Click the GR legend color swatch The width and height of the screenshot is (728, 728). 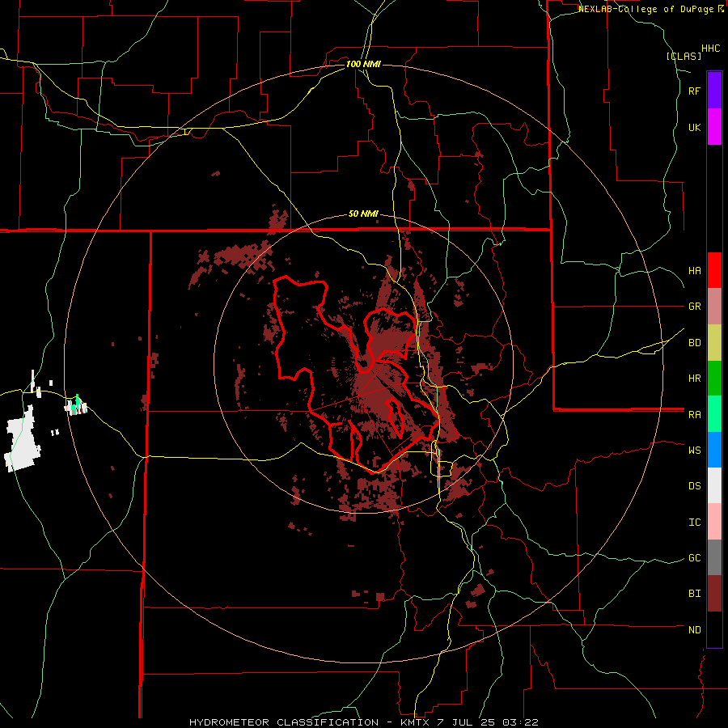coord(714,307)
